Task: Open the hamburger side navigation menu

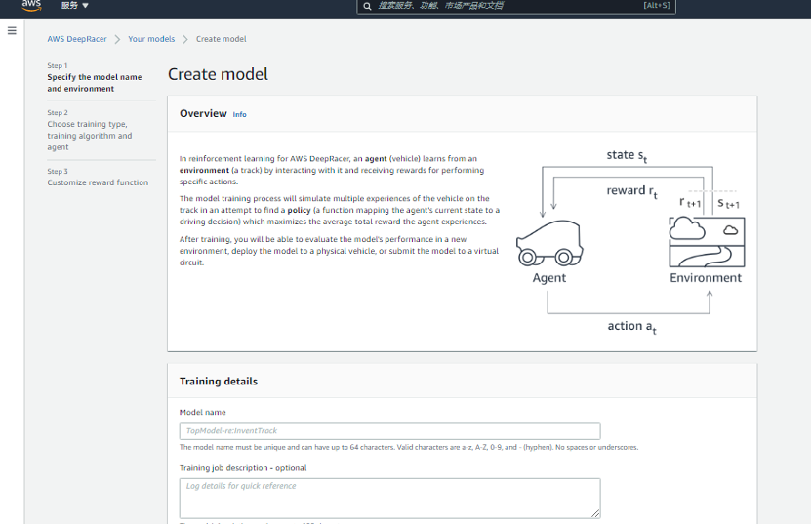Action: point(12,31)
